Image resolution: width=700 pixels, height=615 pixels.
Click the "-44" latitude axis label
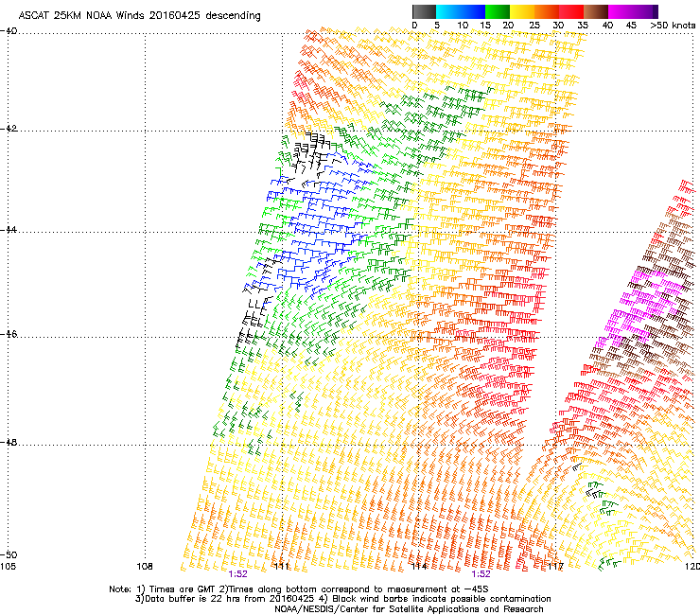pos(9,230)
